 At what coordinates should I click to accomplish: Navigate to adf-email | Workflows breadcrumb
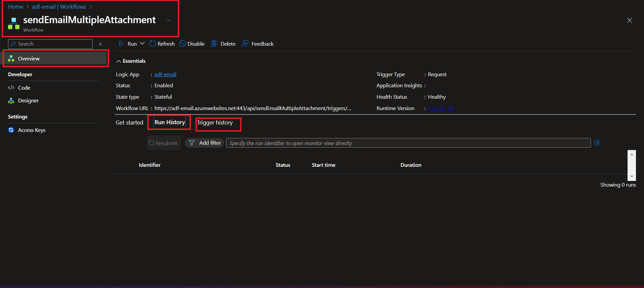click(59, 7)
